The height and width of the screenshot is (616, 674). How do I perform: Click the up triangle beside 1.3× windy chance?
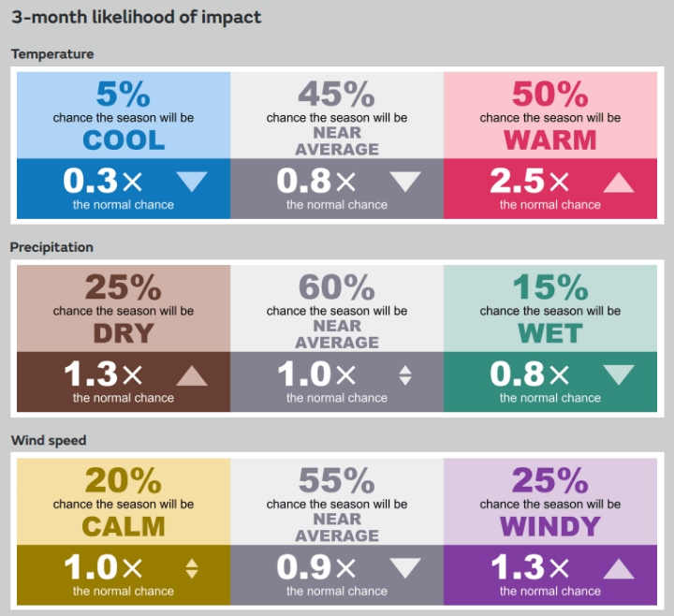(619, 568)
